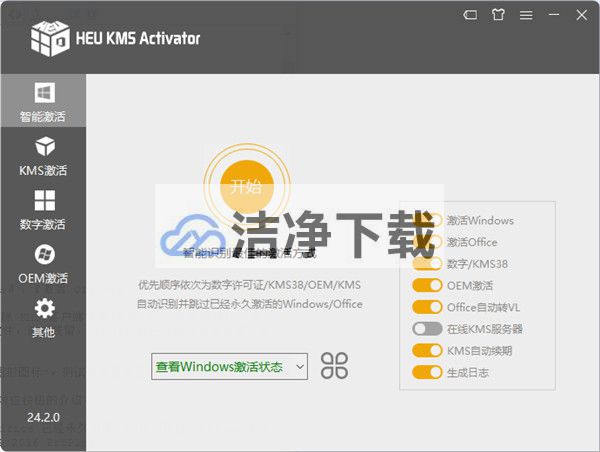
Task: Open the skin shirt icon
Action: point(498,15)
